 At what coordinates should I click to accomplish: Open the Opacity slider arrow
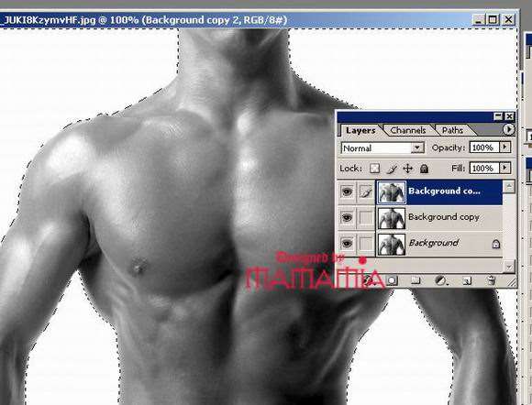[504, 148]
